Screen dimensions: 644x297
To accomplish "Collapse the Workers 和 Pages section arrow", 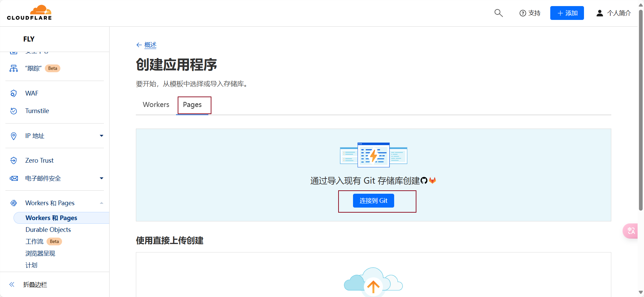I will [x=101, y=203].
